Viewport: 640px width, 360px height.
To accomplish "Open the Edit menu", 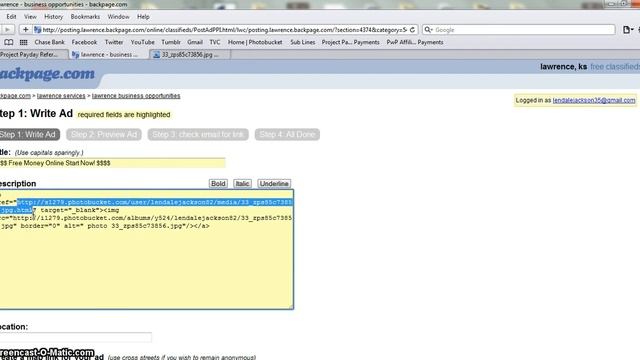I will (11, 17).
